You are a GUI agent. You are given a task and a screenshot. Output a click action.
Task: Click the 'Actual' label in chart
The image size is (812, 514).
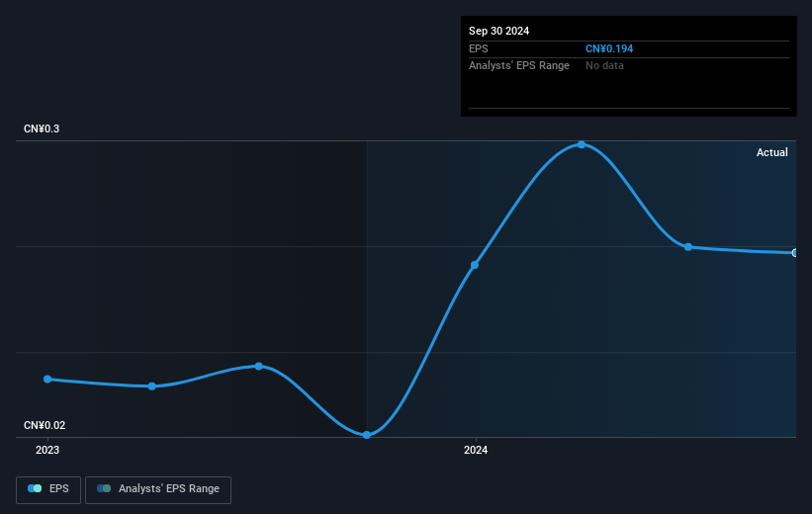772,152
